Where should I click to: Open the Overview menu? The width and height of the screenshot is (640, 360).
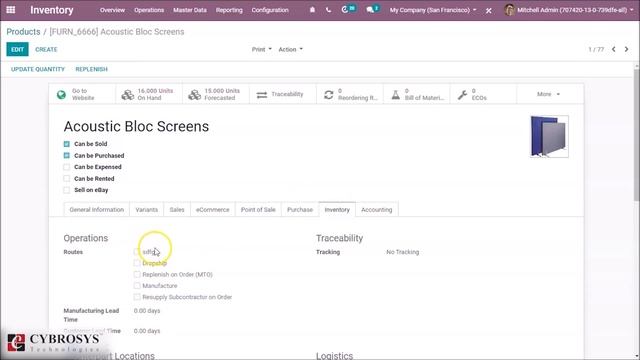112,10
